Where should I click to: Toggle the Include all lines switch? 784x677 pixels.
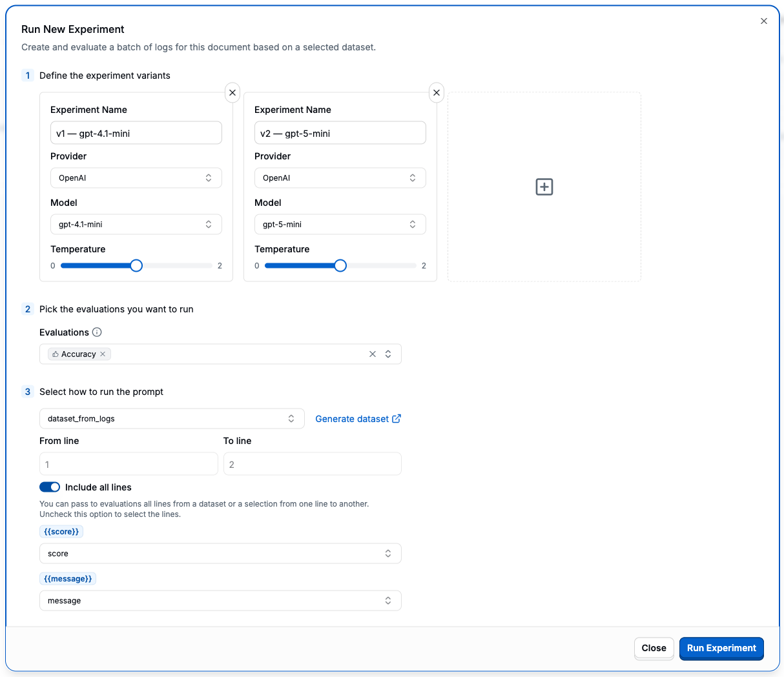pos(50,487)
